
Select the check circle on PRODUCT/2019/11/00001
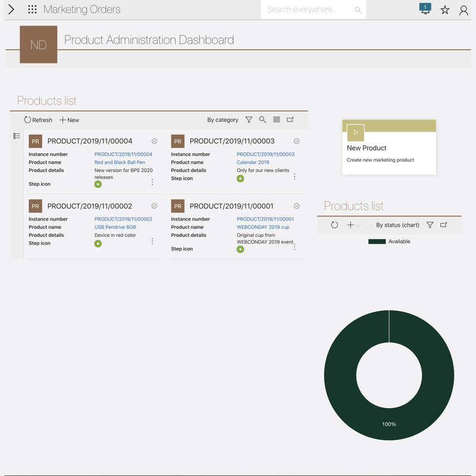(296, 206)
